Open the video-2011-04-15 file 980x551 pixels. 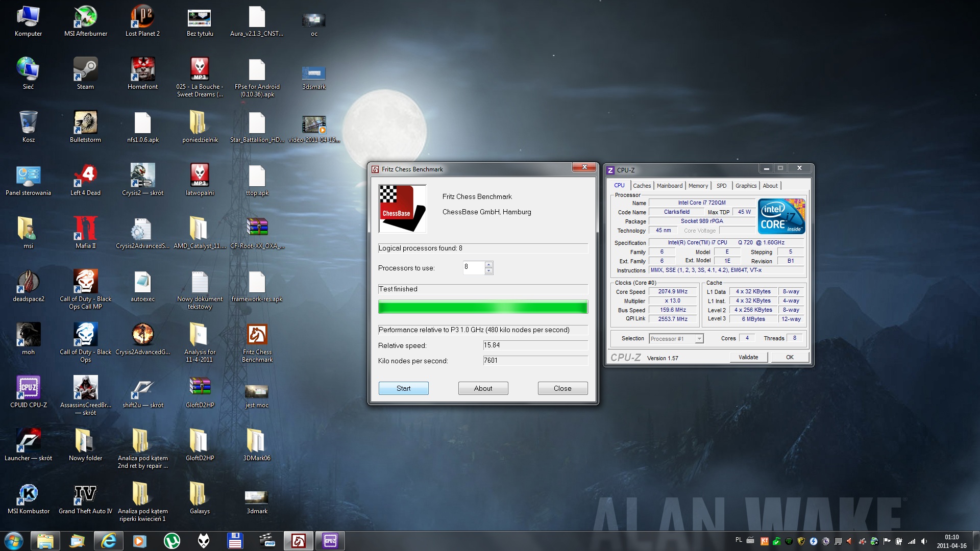click(x=314, y=128)
